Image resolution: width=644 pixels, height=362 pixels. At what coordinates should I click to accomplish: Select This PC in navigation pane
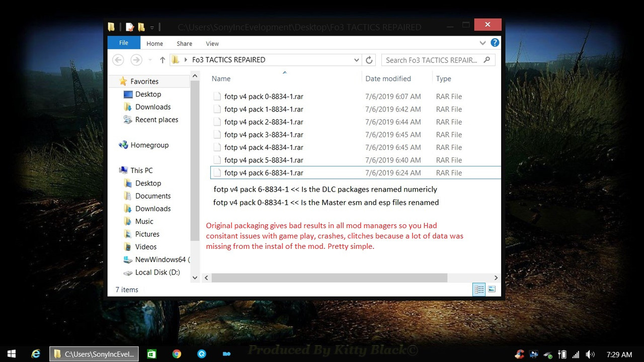(x=141, y=170)
